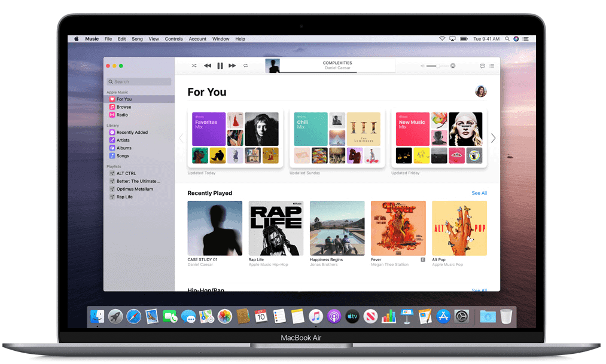This screenshot has width=606, height=364.
Task: Toggle shuffle playback
Action: click(x=194, y=66)
